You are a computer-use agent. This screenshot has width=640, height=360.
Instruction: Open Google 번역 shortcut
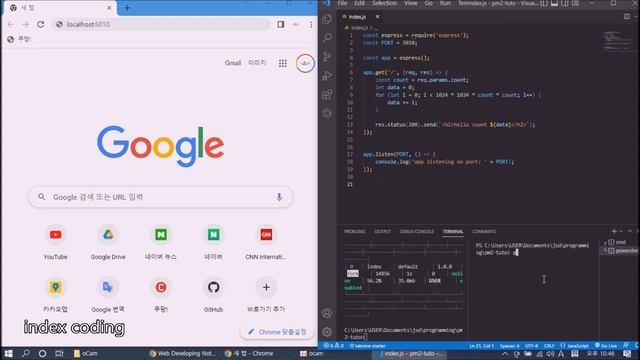(108, 295)
